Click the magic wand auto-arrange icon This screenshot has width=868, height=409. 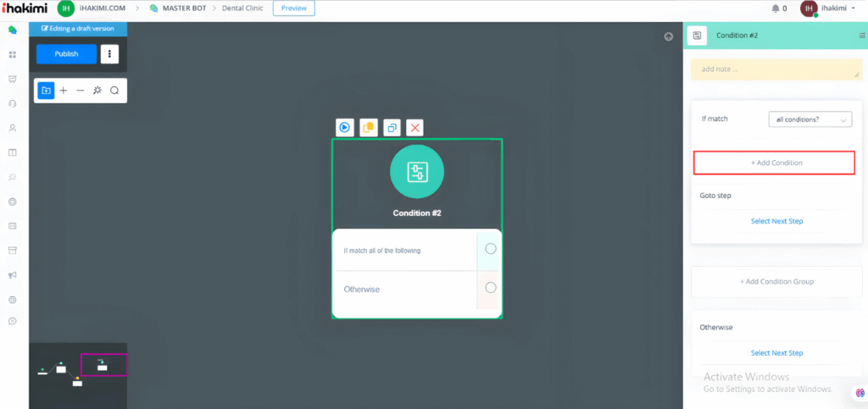(97, 91)
